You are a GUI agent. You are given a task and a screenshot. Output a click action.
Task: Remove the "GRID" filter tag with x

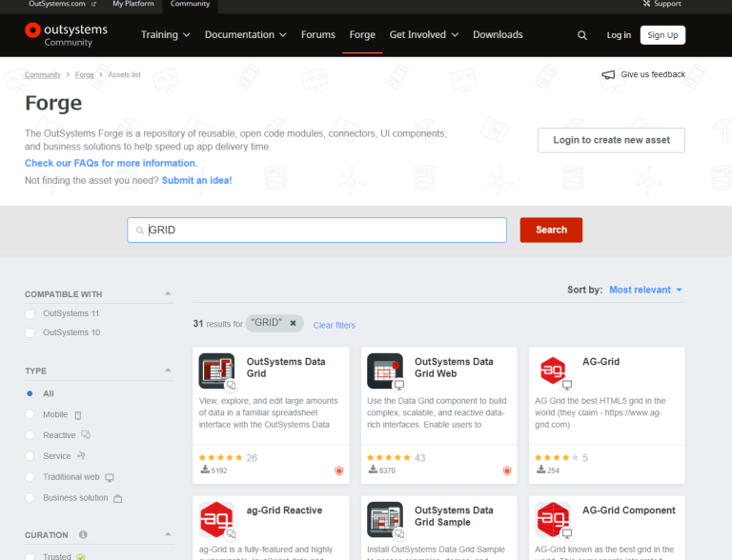tap(294, 323)
